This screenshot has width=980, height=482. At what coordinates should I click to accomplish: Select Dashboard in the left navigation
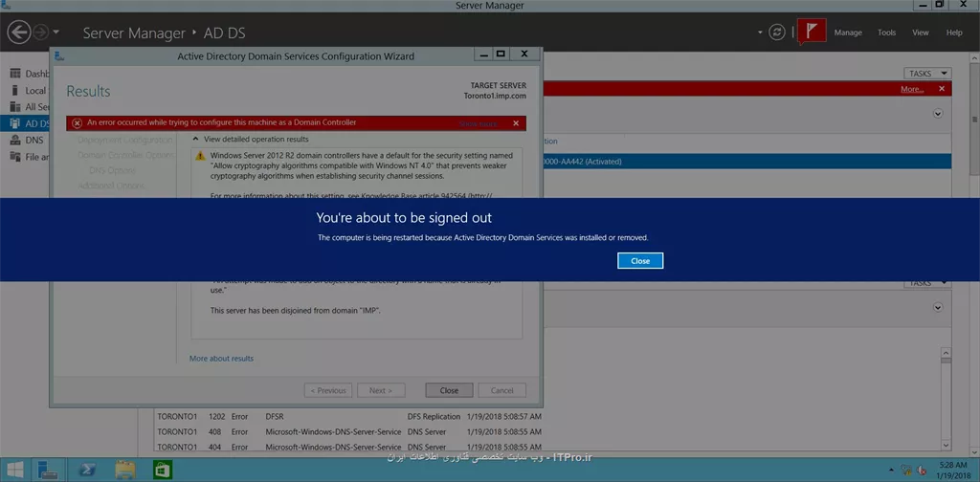(37, 74)
